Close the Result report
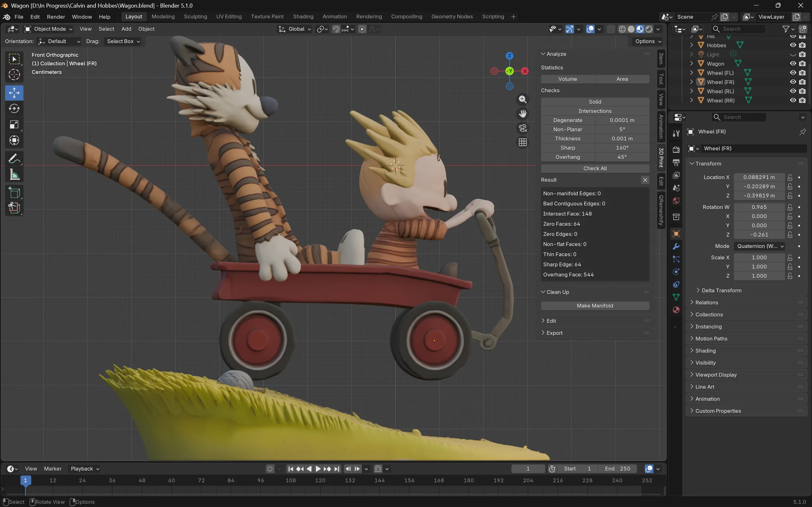 pos(645,180)
